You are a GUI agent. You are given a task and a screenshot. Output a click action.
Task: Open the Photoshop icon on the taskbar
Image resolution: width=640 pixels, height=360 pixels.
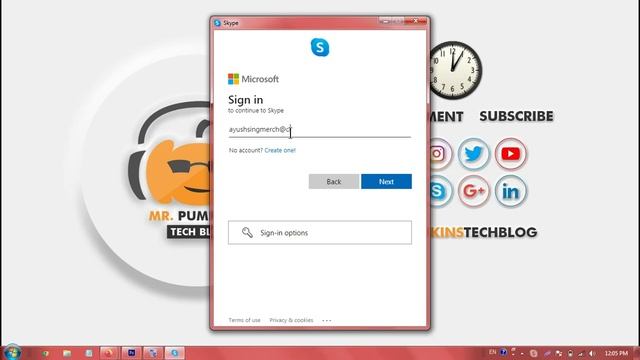point(131,353)
